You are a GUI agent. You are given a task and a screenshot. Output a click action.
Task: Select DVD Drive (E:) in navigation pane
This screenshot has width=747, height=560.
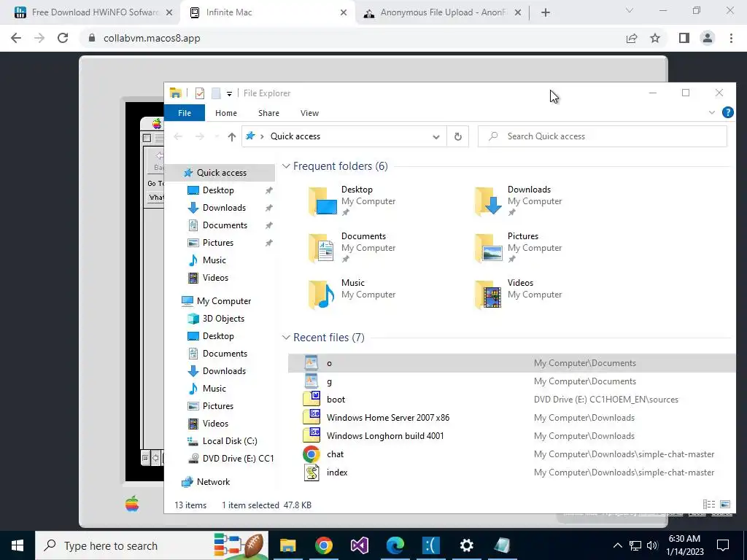[x=238, y=459]
